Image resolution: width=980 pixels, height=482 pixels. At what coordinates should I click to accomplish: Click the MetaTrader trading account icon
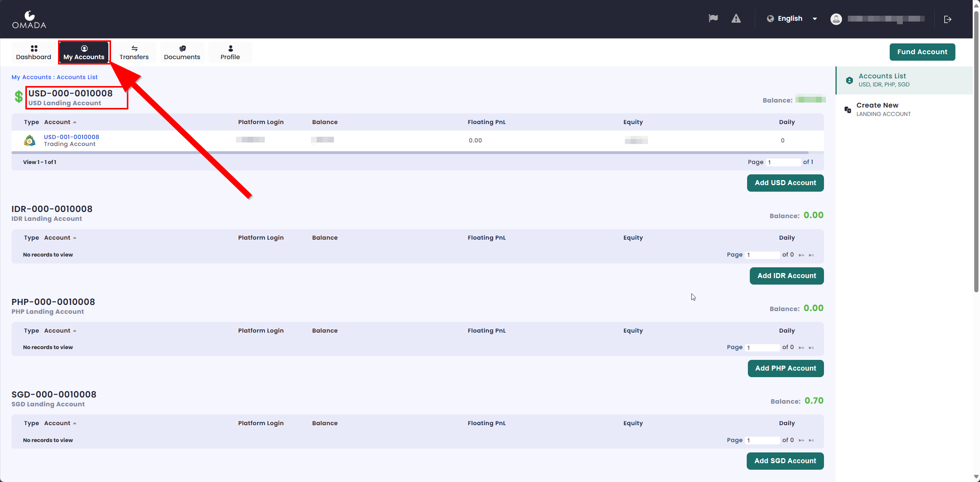tap(30, 141)
